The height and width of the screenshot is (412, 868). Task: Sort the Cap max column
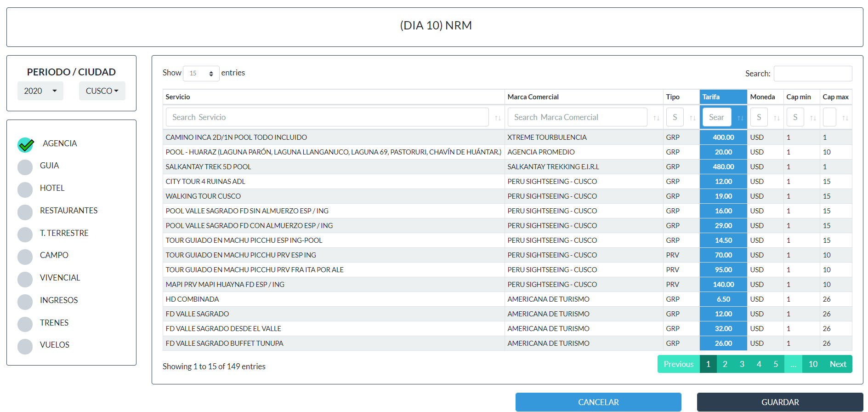[845, 118]
